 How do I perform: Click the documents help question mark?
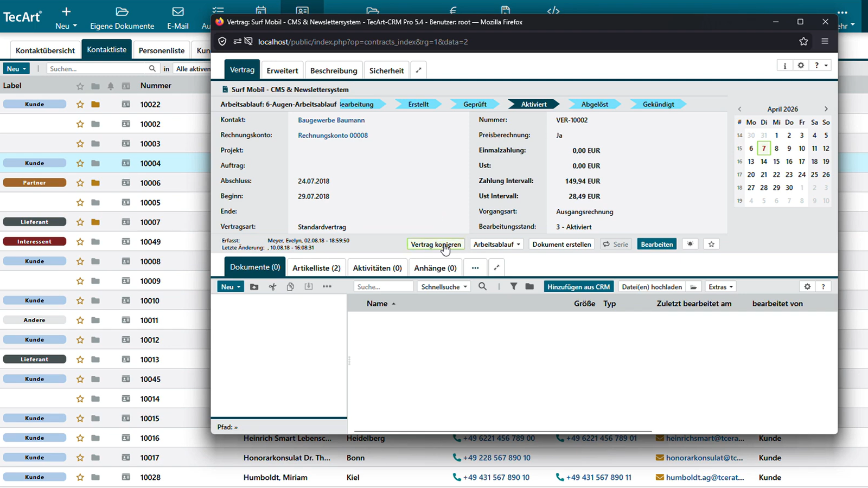pos(823,287)
